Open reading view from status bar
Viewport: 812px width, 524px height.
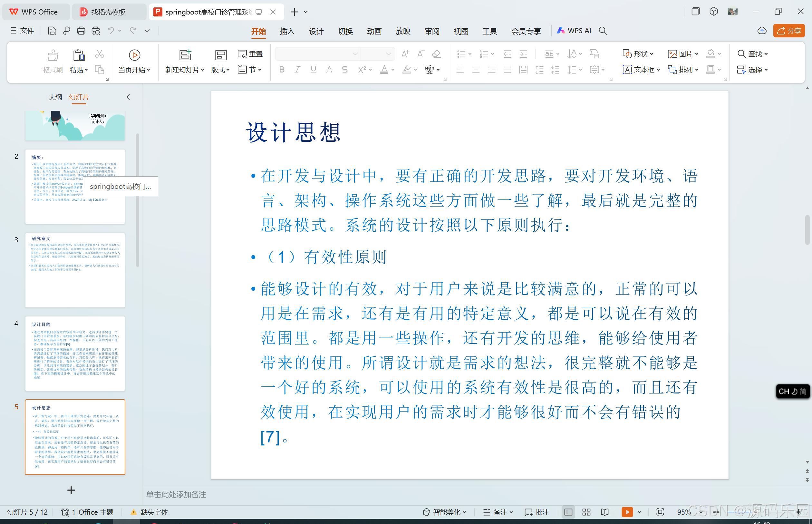tap(604, 512)
